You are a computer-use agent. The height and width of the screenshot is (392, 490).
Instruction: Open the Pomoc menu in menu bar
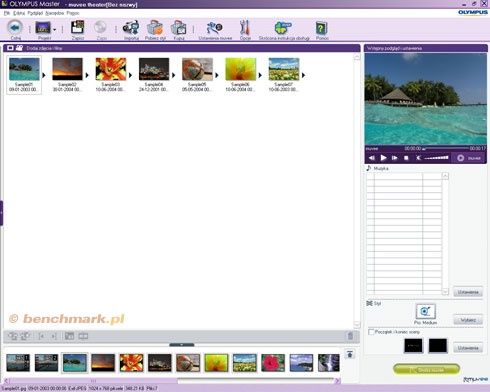pos(73,13)
